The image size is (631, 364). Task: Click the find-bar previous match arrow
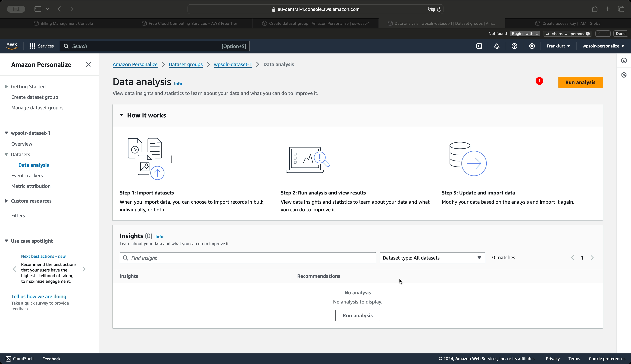599,34
